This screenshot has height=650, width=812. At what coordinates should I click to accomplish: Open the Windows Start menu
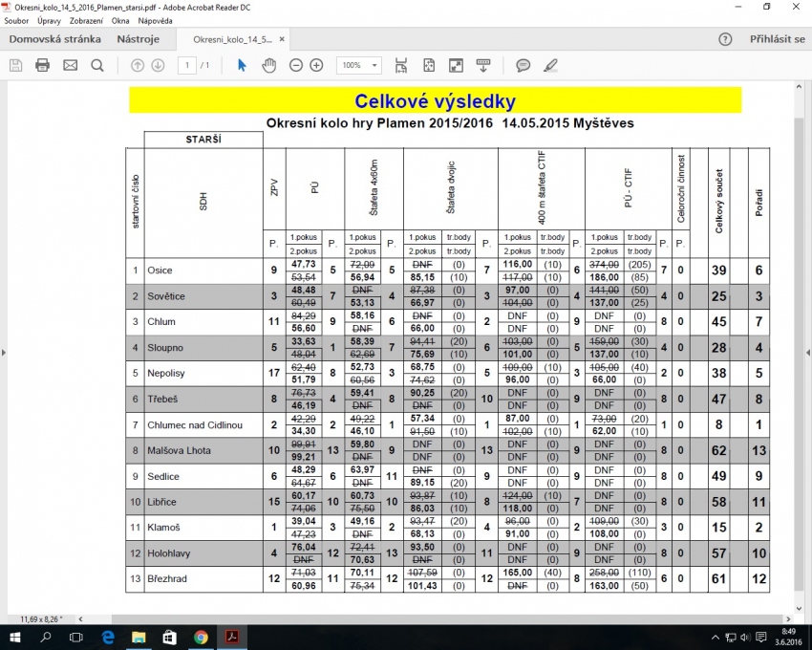coord(14,637)
